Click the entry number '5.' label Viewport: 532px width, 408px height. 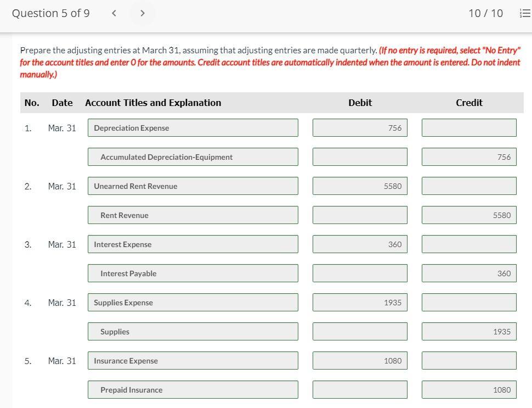click(28, 361)
